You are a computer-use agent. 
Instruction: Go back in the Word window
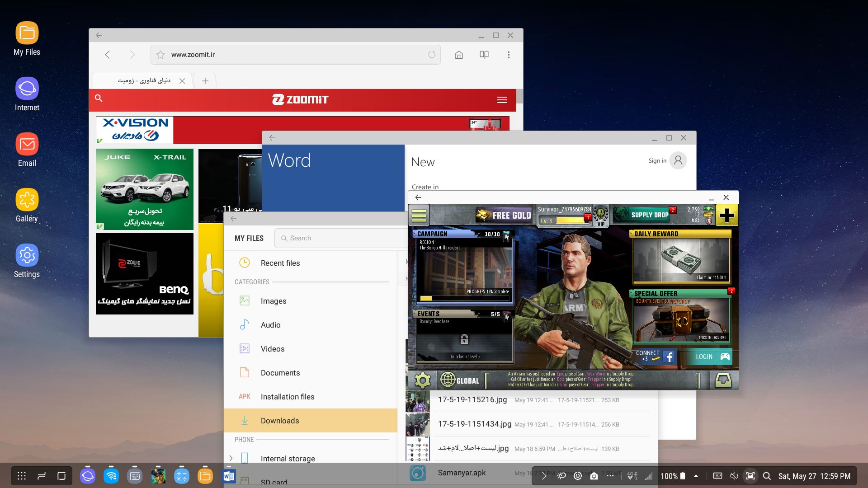click(x=272, y=138)
